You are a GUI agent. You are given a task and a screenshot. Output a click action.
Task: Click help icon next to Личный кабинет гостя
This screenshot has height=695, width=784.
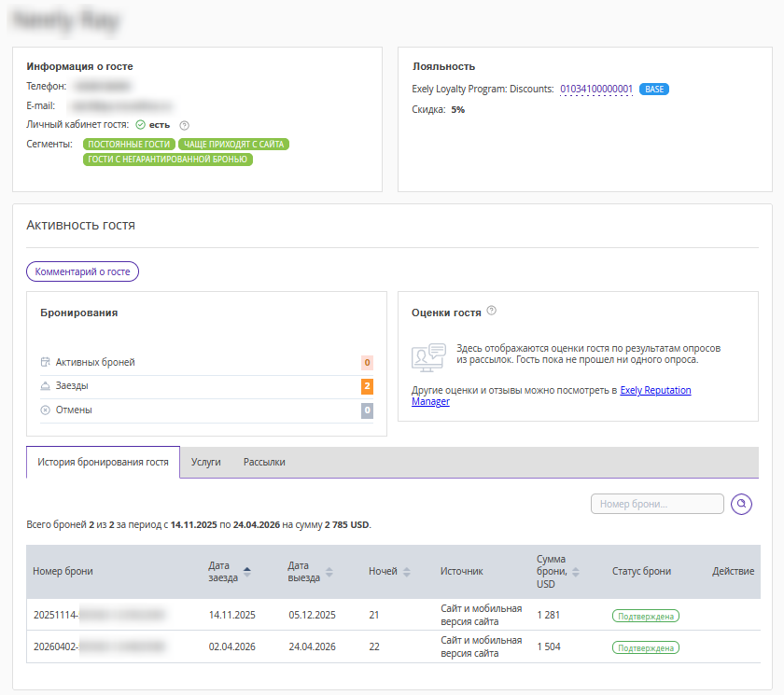[184, 125]
